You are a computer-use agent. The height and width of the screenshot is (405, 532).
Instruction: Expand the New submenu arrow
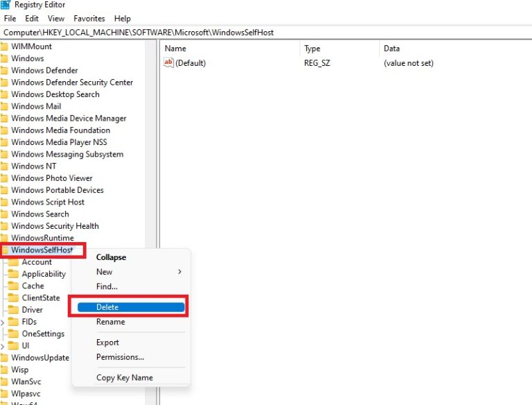coord(179,272)
